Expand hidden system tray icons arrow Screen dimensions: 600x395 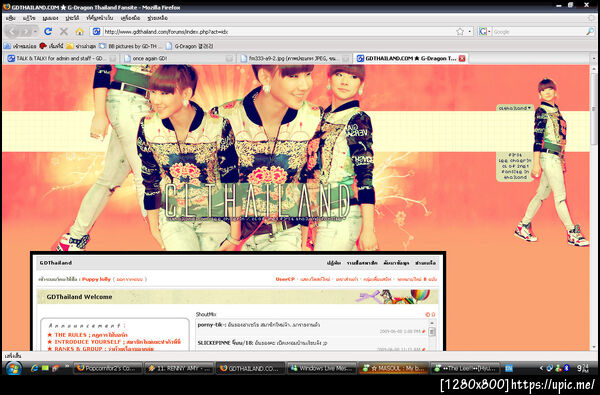[x=541, y=368]
